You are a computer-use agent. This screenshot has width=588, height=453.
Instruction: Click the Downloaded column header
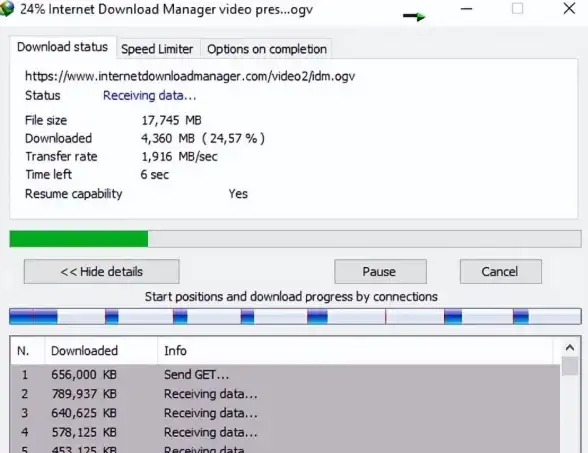(x=101, y=351)
